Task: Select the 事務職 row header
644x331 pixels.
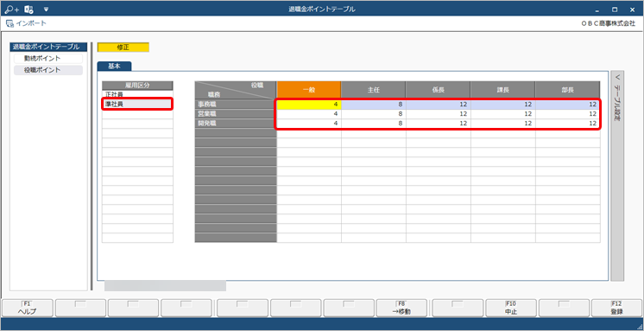Action: pos(236,105)
